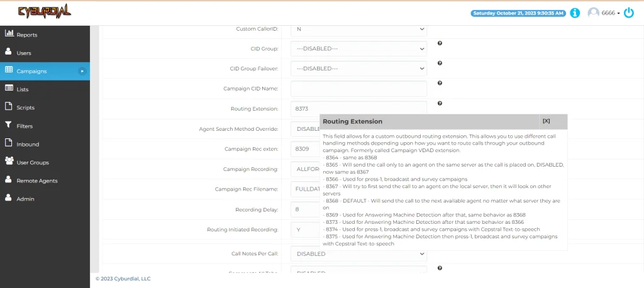
Task: Select Lists in sidebar
Action: (45, 89)
